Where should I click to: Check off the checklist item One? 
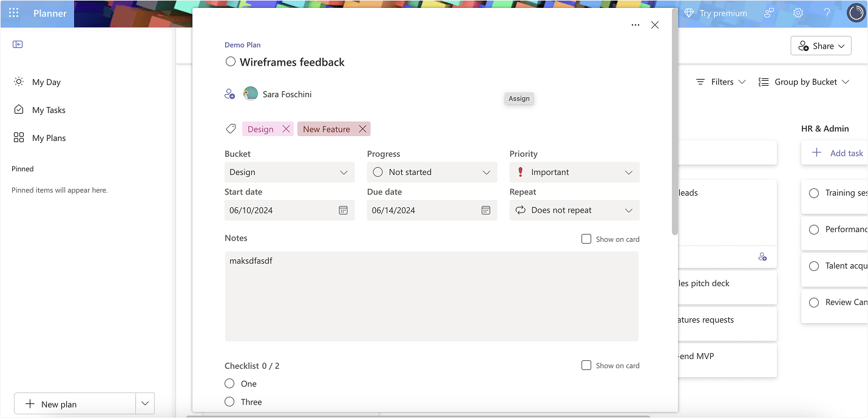(229, 383)
